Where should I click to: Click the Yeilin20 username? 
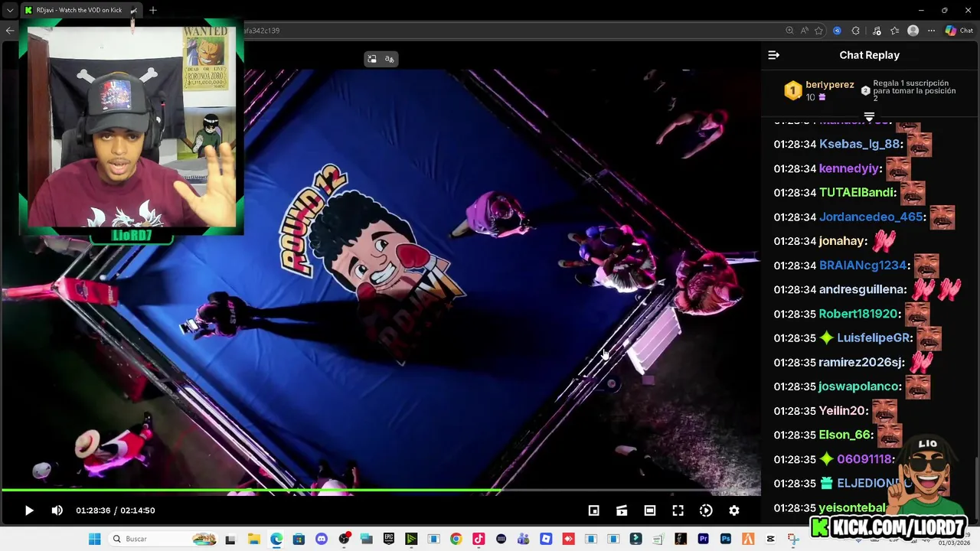[842, 411]
